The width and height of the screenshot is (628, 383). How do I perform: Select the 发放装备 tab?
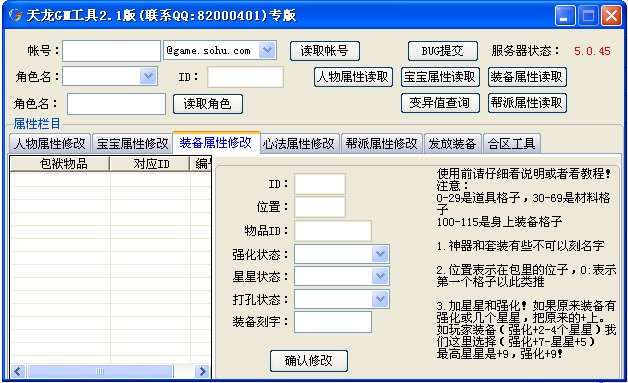click(452, 143)
